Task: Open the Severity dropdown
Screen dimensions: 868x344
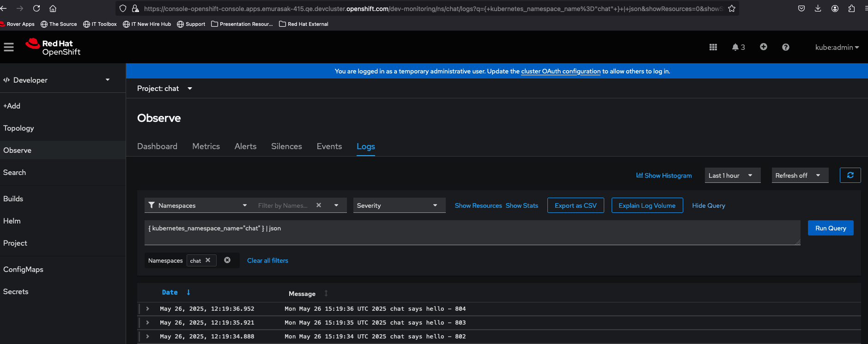Action: (399, 205)
